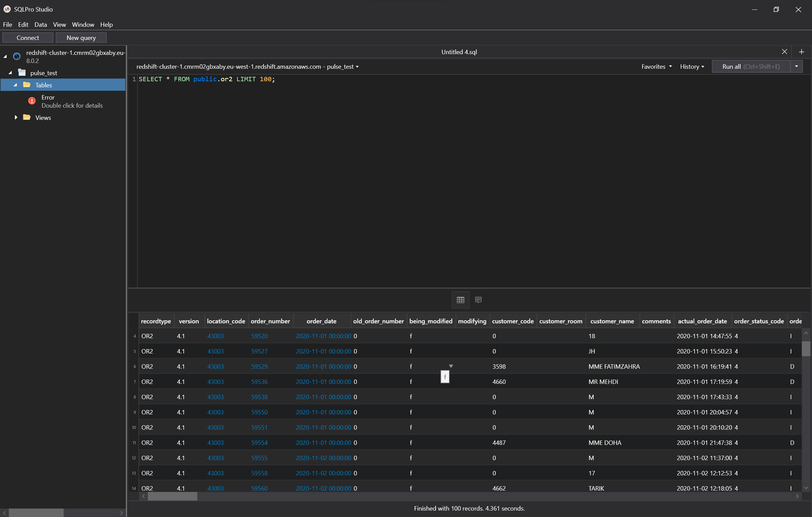Click the horizontal scrollbar below the results grid
The image size is (812, 517).
[x=173, y=496]
